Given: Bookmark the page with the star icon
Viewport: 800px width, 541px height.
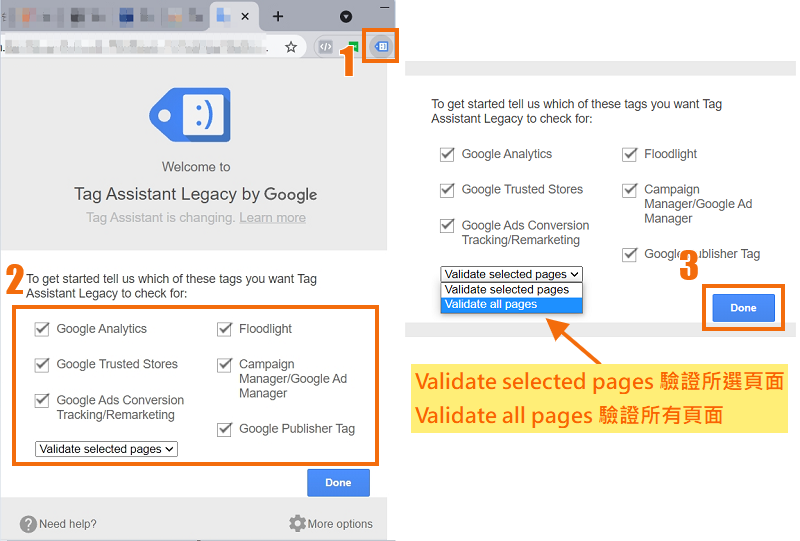Looking at the screenshot, I should [x=291, y=47].
